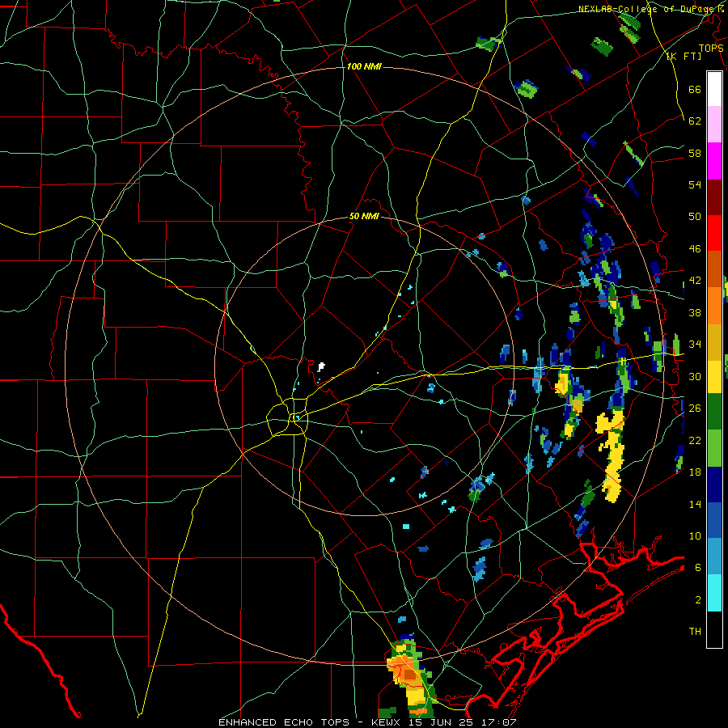Click the 10 legend value

[x=695, y=535]
